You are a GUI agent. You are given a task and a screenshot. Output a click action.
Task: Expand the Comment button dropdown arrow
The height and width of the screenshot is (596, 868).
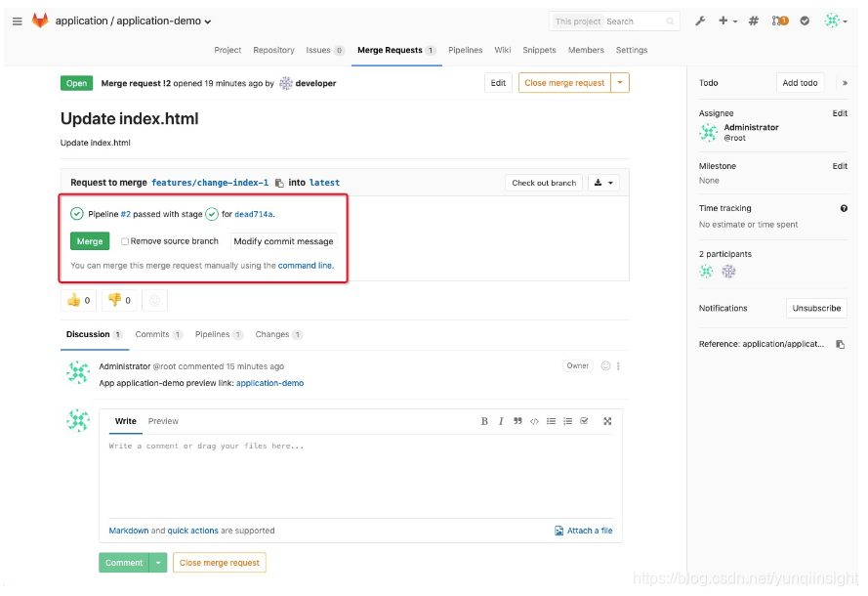pos(158,563)
